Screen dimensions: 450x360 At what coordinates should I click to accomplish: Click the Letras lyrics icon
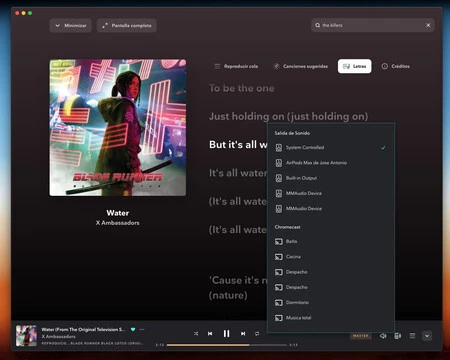click(346, 66)
